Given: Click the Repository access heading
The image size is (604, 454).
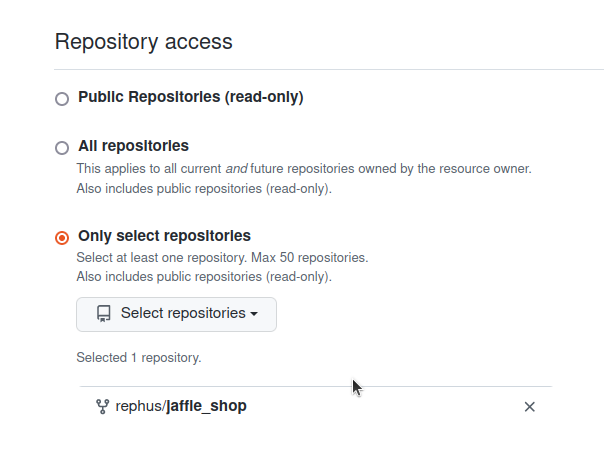Looking at the screenshot, I should click(144, 42).
